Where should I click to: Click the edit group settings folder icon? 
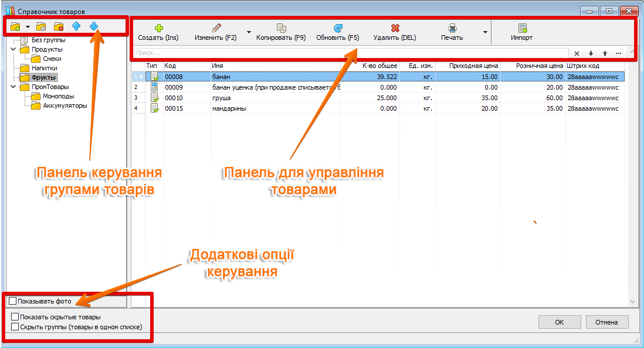click(x=41, y=27)
